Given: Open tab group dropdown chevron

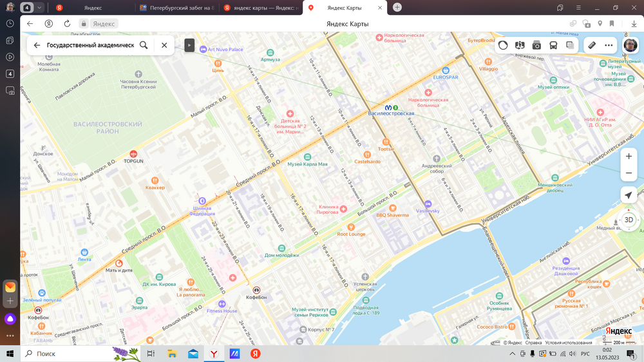Looking at the screenshot, I should tap(39, 7).
